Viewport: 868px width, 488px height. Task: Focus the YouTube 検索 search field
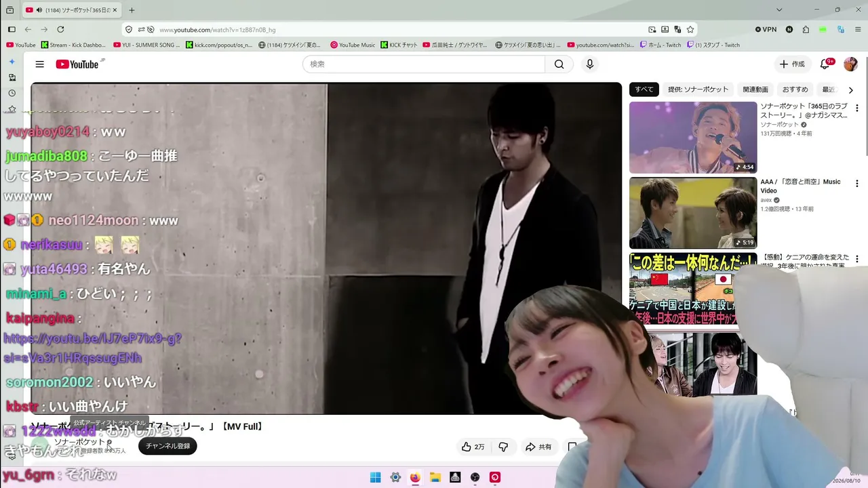click(x=424, y=64)
